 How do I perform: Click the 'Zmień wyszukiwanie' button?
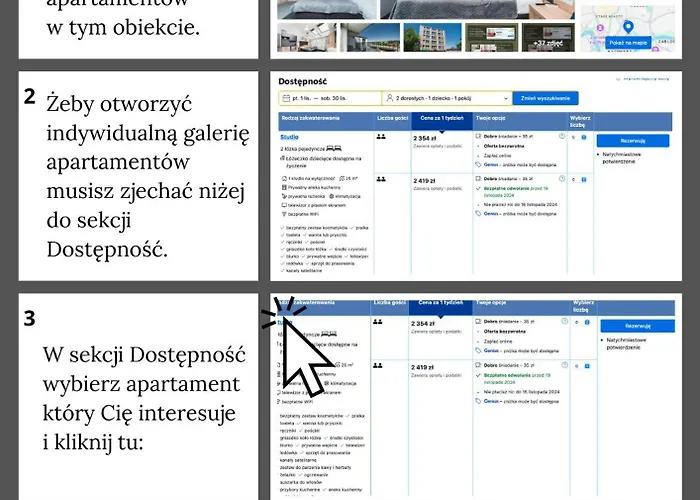[545, 99]
